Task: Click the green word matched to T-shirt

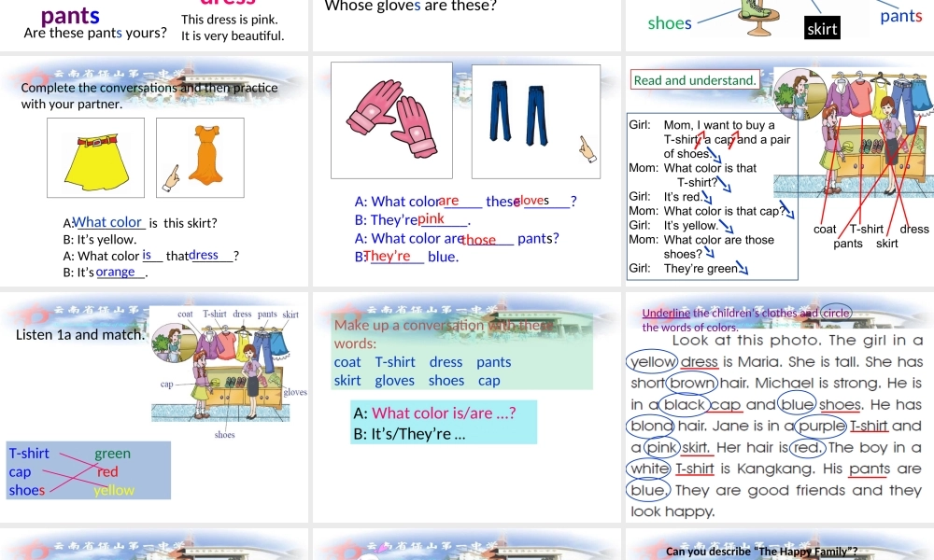Action: (113, 454)
